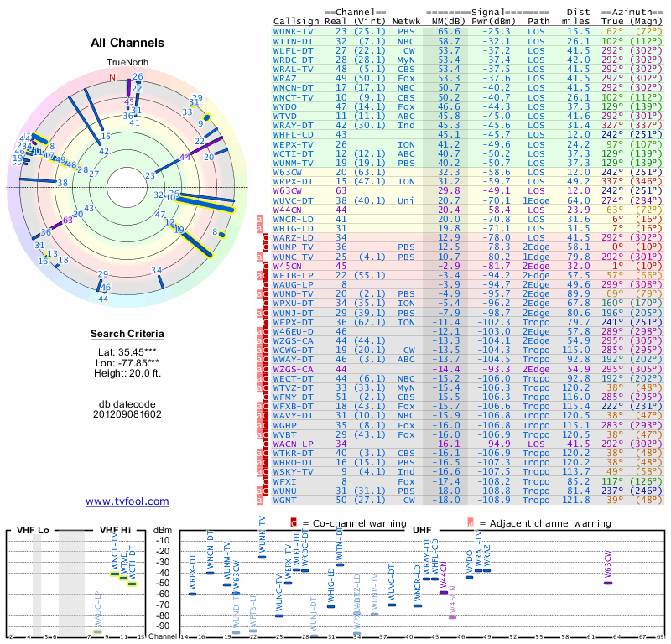The image size is (671, 644).
Task: Click the 'a' warning badge beside WUNC-TV
Action: pyautogui.click(x=259, y=257)
